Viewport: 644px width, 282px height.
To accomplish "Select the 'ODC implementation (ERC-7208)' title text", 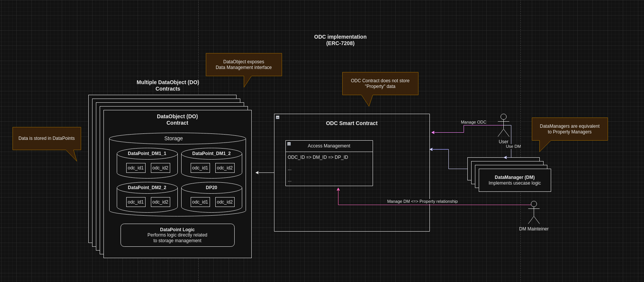I will tap(340, 40).
